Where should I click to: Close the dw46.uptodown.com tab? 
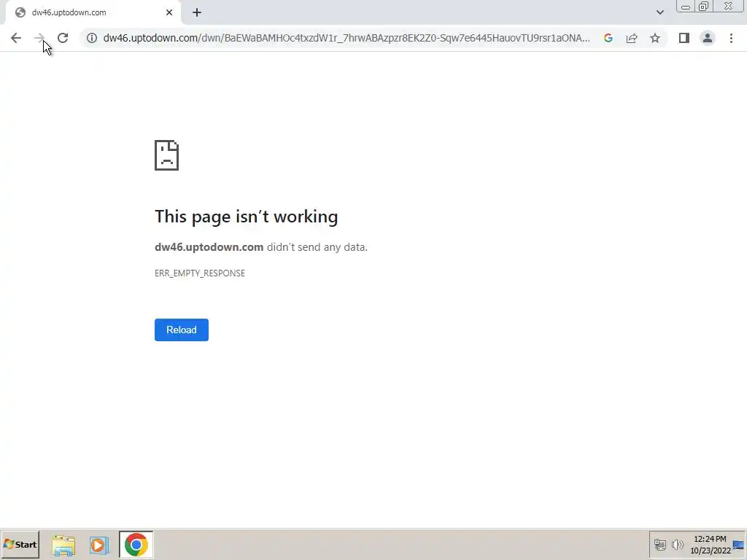point(169,12)
